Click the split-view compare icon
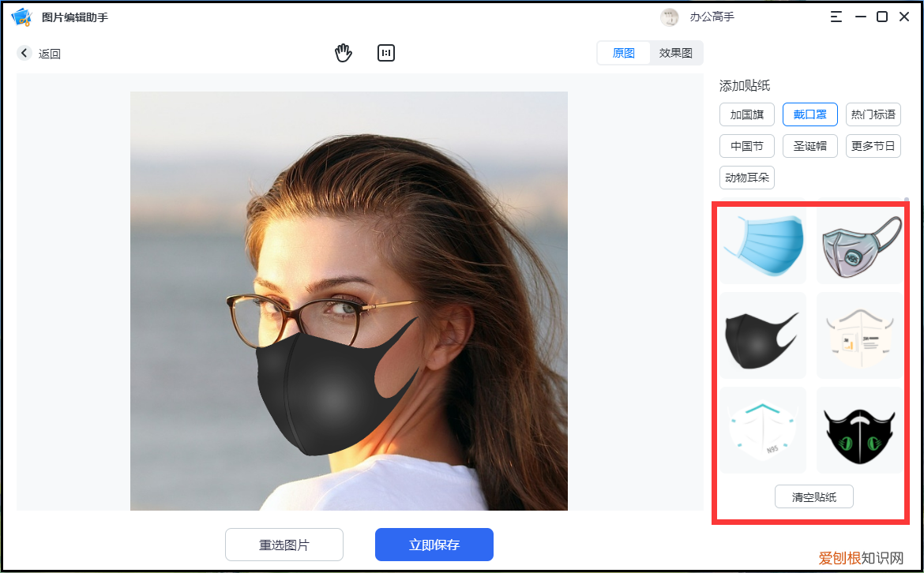The width and height of the screenshot is (924, 573). click(386, 53)
